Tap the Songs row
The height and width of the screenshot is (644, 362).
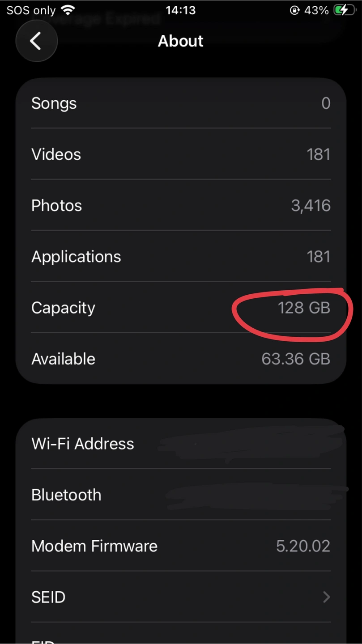point(181,103)
